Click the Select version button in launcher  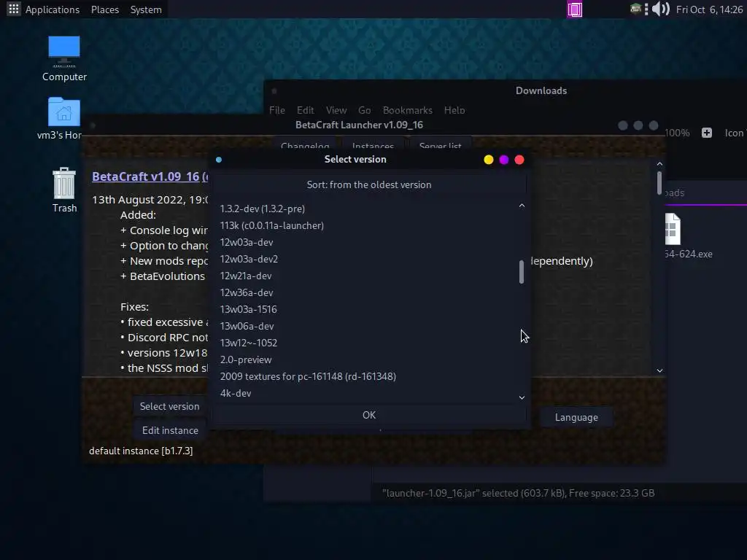point(169,406)
